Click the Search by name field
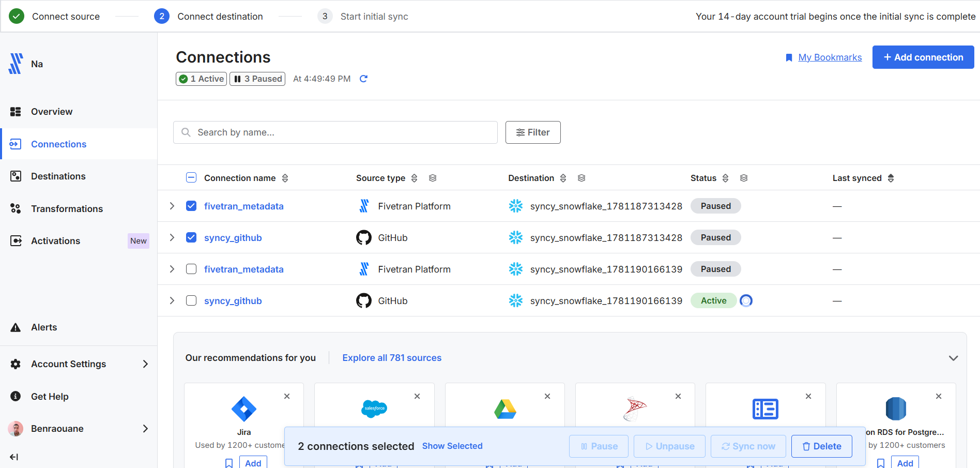 point(335,132)
